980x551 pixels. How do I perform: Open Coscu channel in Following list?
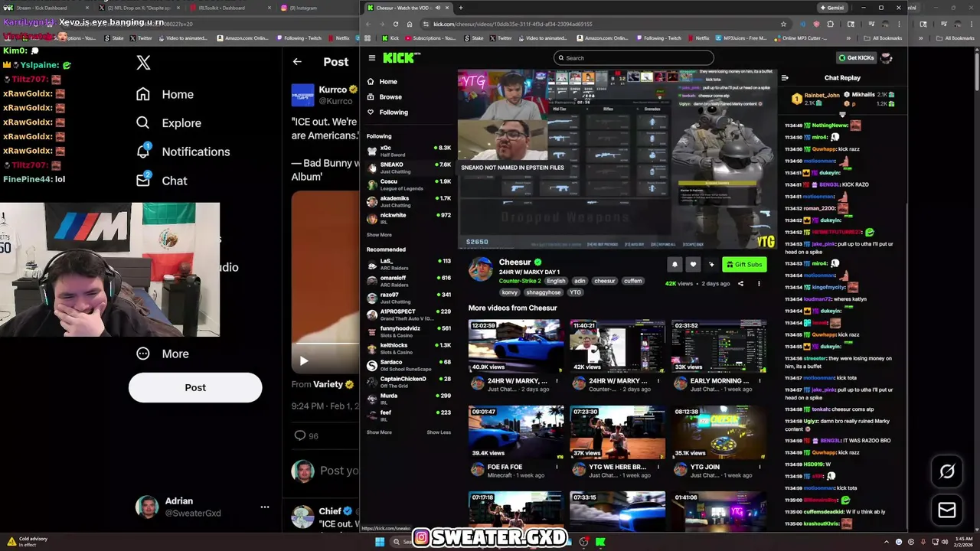click(409, 184)
